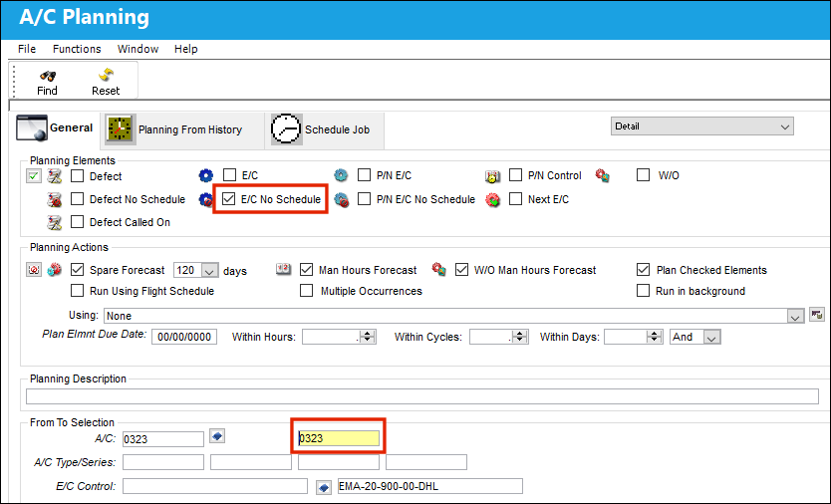
Task: Open the Detail dropdown
Action: coord(701,126)
